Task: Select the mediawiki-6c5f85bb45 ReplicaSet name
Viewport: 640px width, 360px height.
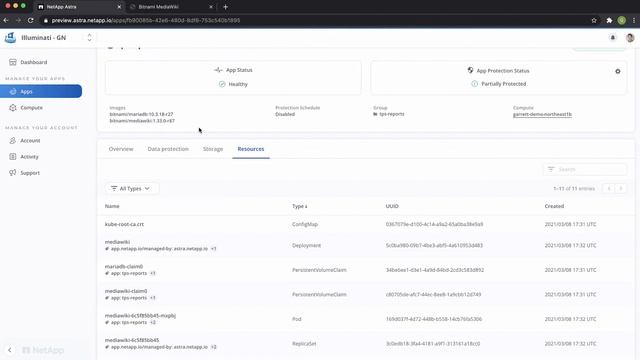Action: coord(132,340)
